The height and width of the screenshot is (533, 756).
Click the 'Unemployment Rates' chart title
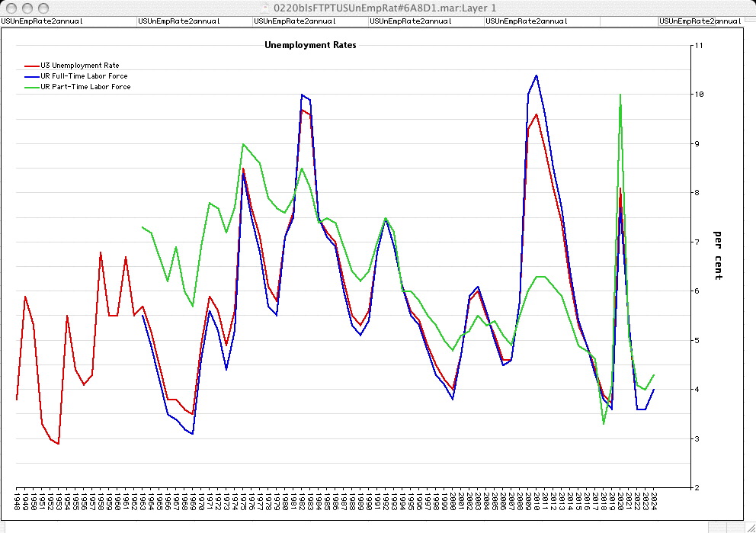(310, 45)
